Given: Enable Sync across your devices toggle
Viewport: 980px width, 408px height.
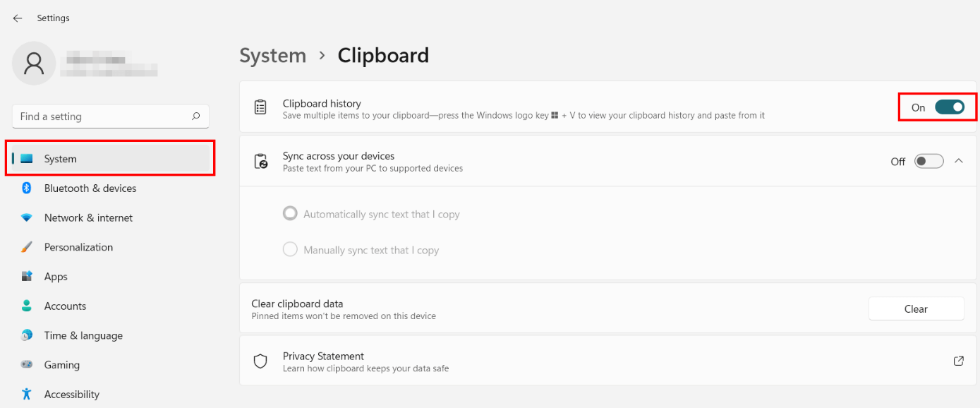Looking at the screenshot, I should pos(928,162).
